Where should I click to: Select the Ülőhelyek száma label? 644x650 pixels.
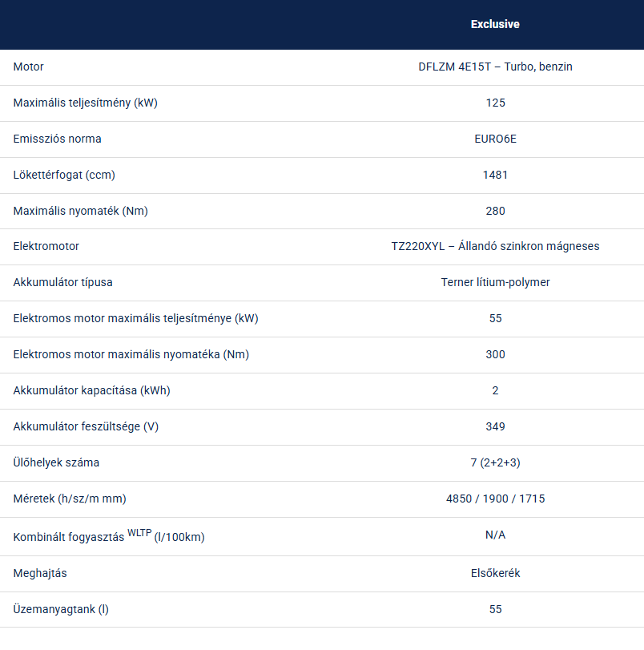click(56, 462)
